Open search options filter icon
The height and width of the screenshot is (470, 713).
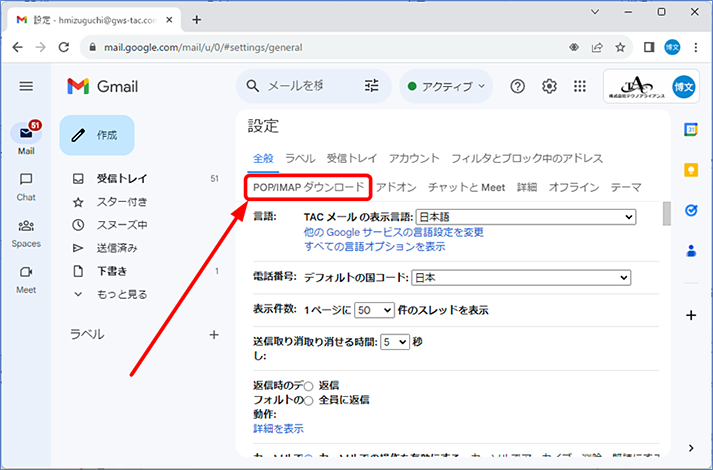[x=372, y=85]
